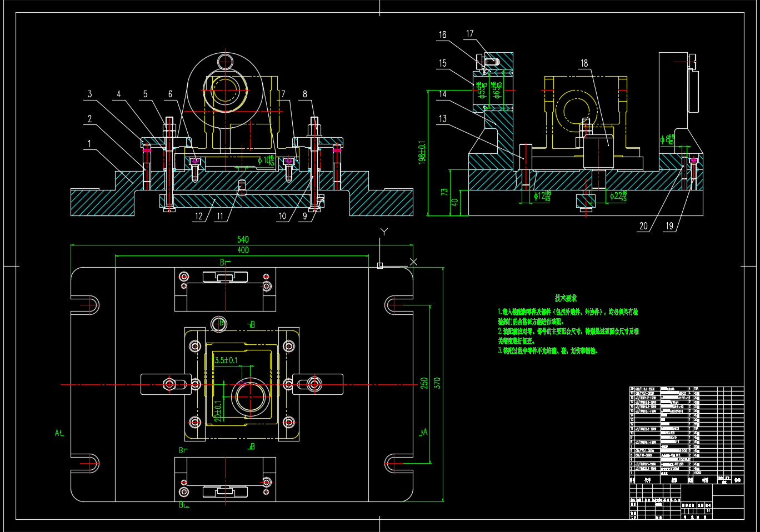Image resolution: width=760 pixels, height=532 pixels.
Task: Click the UCS origin icon below the Y axis
Action: 380,265
